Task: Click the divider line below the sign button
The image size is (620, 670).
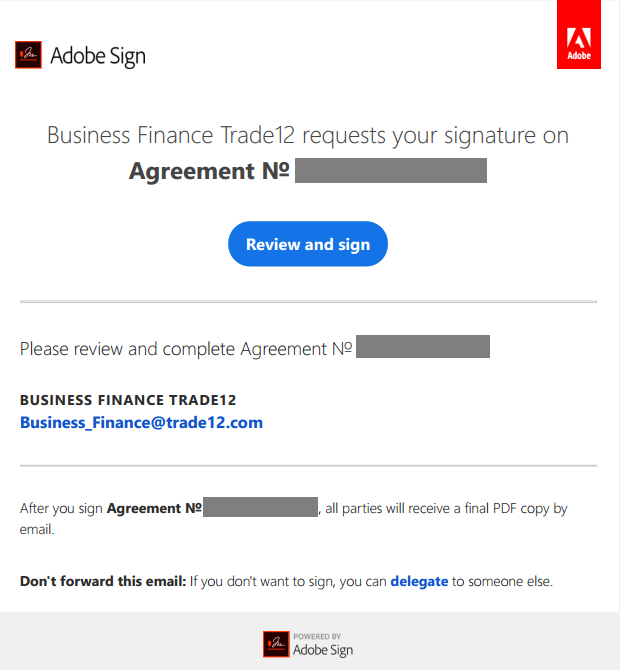Action: click(308, 302)
